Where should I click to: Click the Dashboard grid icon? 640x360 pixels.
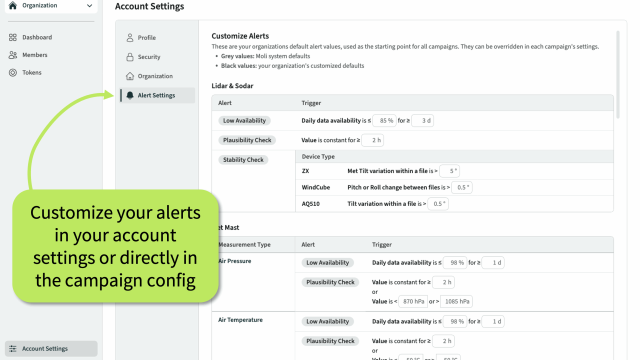coord(13,37)
